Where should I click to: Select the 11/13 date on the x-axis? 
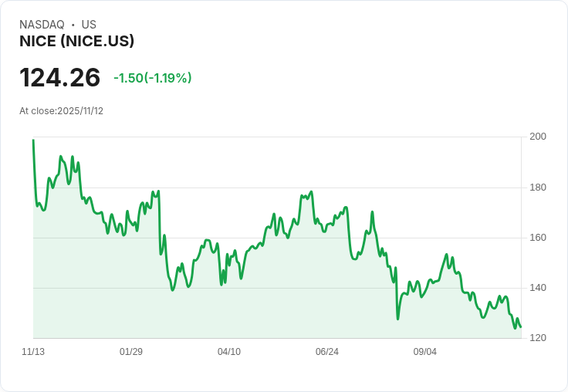coord(33,352)
